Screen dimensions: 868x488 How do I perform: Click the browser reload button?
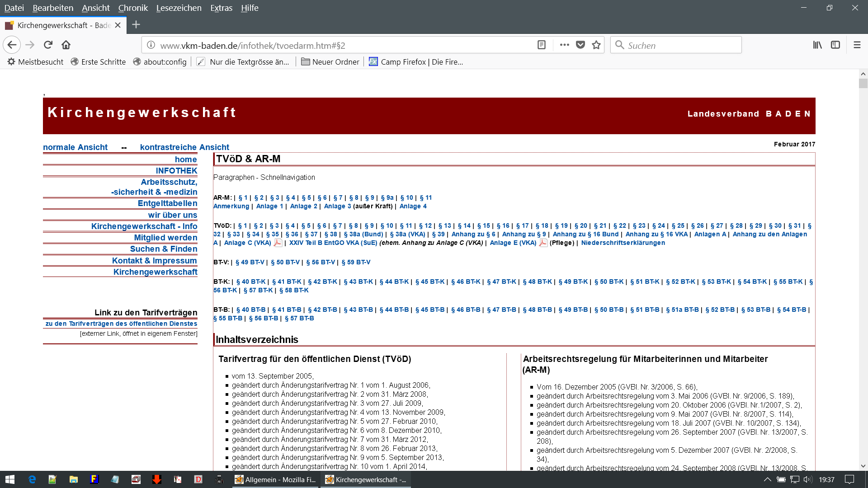tap(48, 45)
